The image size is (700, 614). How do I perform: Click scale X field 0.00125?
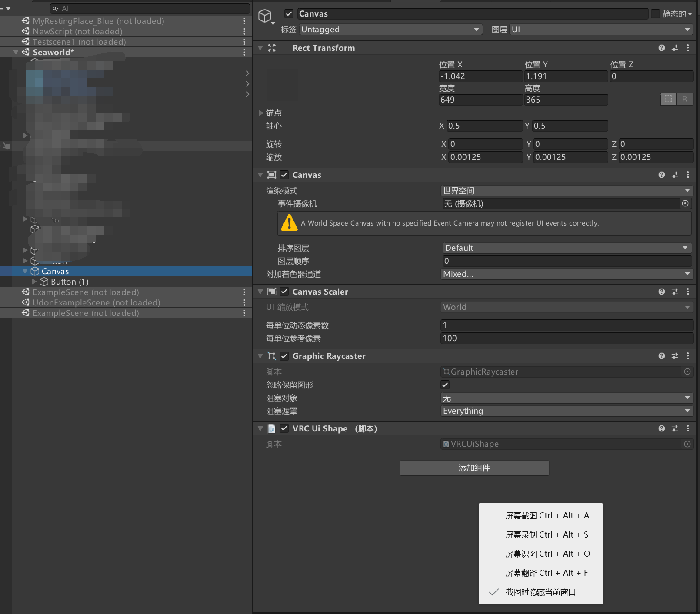click(485, 157)
